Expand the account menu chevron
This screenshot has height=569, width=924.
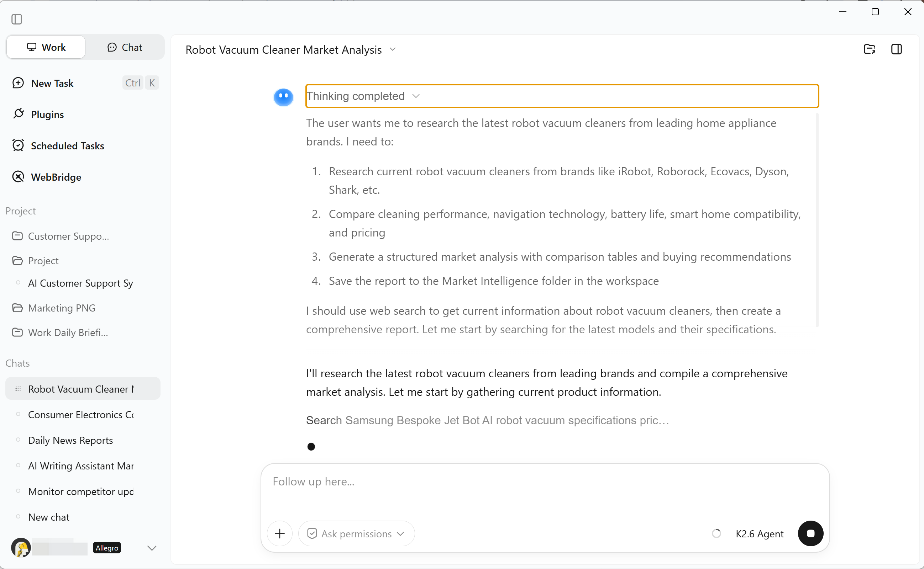tap(152, 548)
